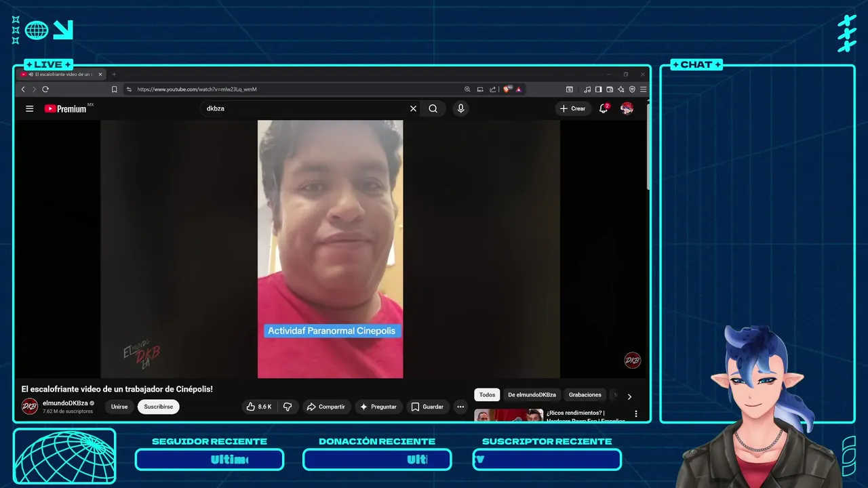
Task: Click cast/picture-in-picture icon in address bar
Action: click(x=480, y=89)
